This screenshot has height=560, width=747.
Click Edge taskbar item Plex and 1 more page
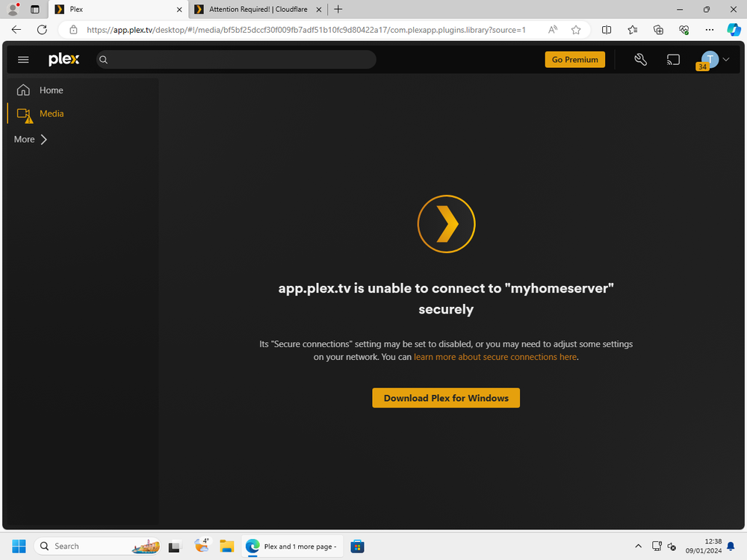coord(291,547)
